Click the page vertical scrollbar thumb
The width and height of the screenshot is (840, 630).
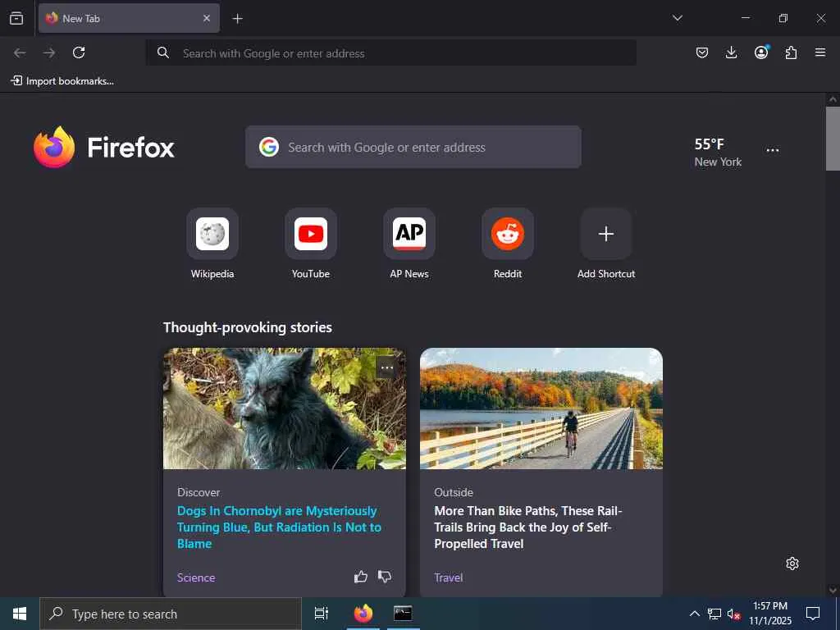pyautogui.click(x=833, y=139)
